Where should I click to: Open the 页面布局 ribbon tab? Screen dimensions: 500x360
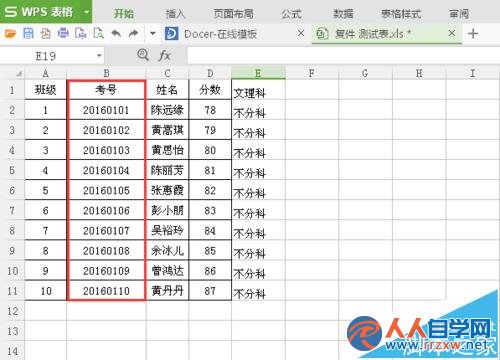click(233, 14)
